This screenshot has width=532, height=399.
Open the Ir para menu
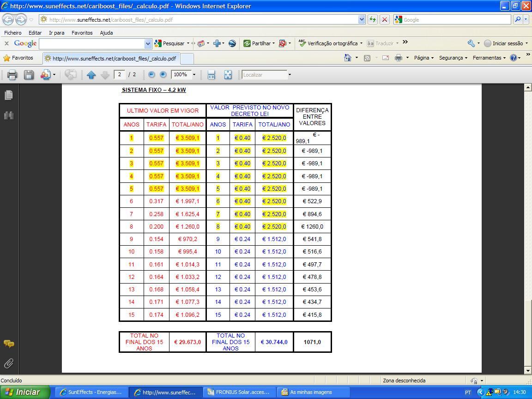(x=57, y=33)
